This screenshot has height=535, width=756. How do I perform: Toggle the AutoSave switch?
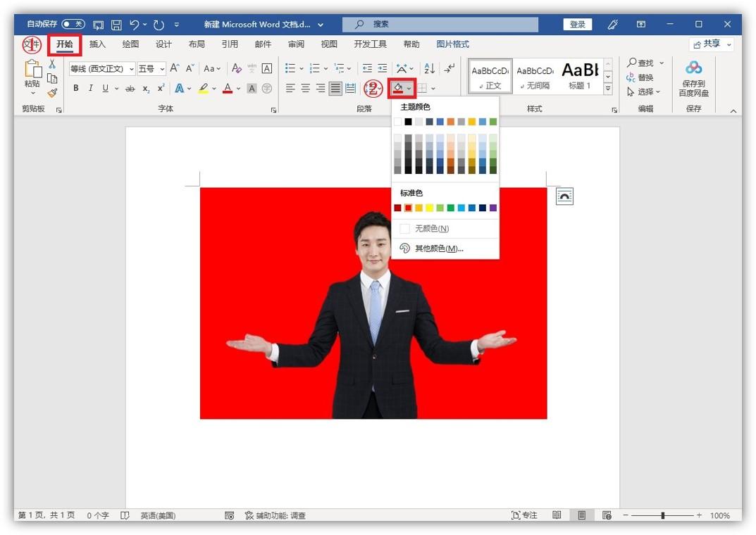(73, 25)
